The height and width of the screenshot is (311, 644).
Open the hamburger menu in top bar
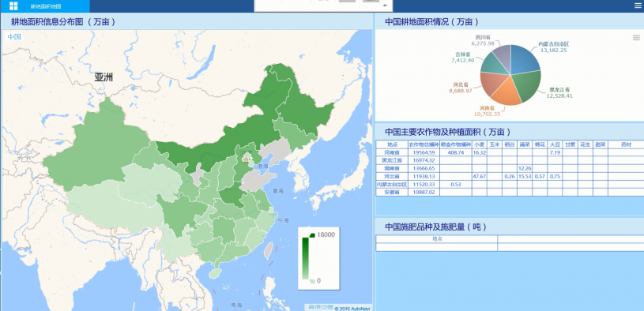[638, 6]
